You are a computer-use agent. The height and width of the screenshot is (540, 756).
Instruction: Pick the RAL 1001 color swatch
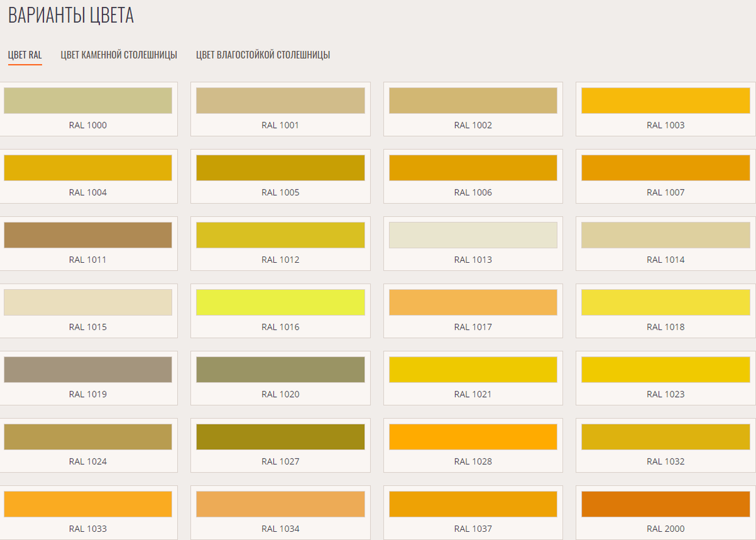(x=280, y=101)
